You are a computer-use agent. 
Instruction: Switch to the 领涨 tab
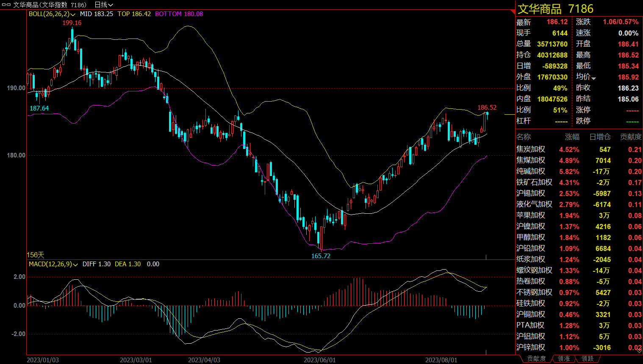point(564,359)
